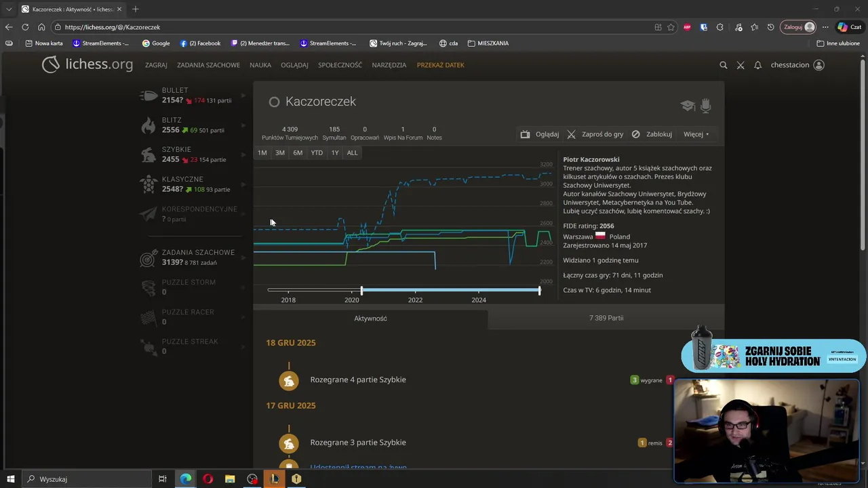Viewport: 868px width, 488px height.
Task: Open the Szybkie rating stats
Action: pos(194,155)
